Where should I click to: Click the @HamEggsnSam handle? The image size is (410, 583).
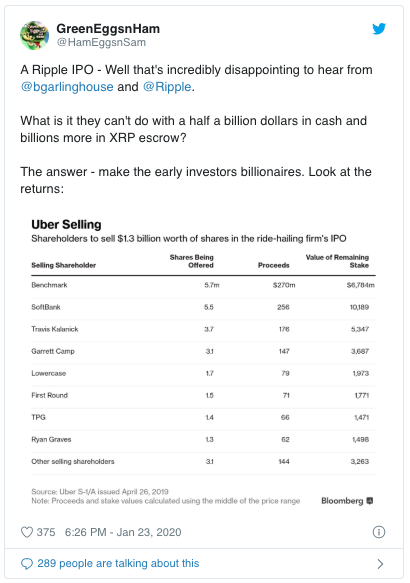[101, 42]
